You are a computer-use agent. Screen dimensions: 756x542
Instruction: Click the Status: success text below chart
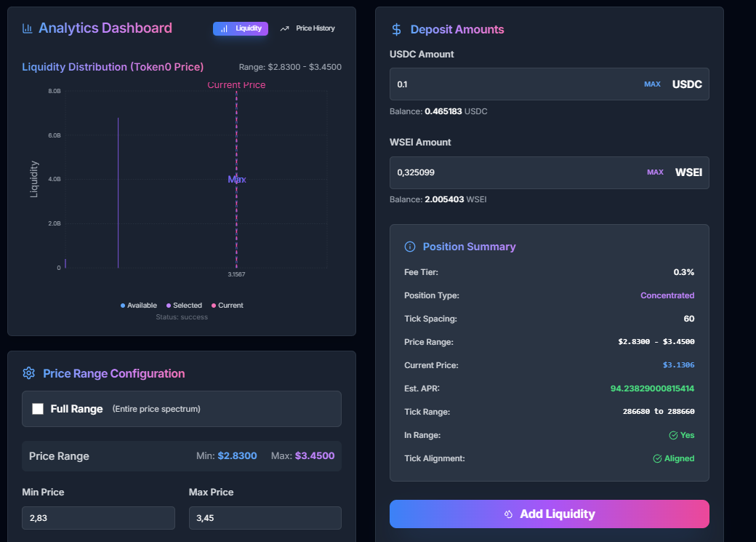click(182, 317)
